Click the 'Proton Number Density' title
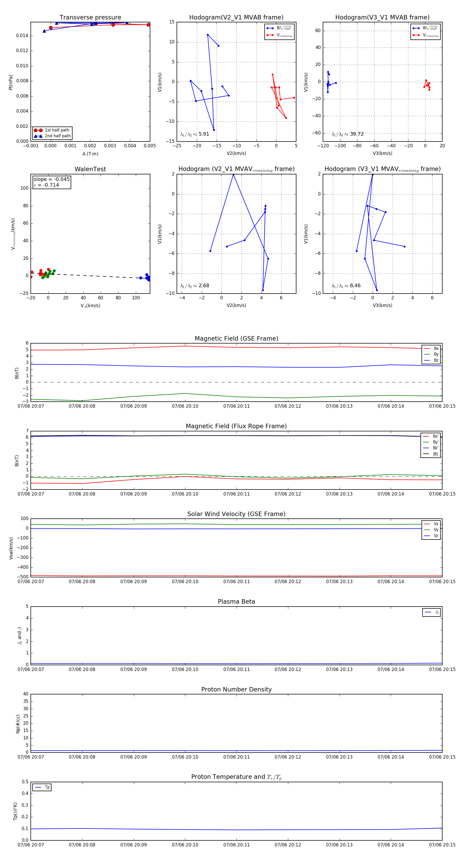The image size is (473, 868). [236, 689]
